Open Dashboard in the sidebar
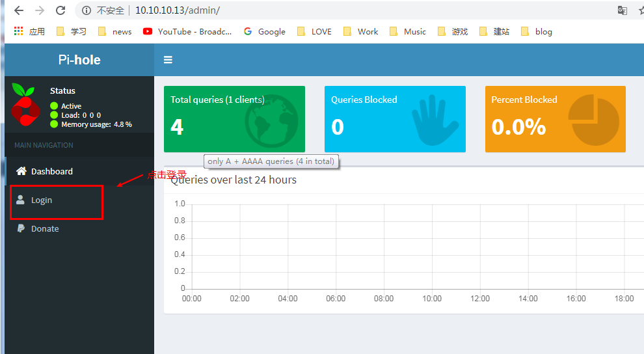Viewport: 644px width, 354px height. pos(80,171)
